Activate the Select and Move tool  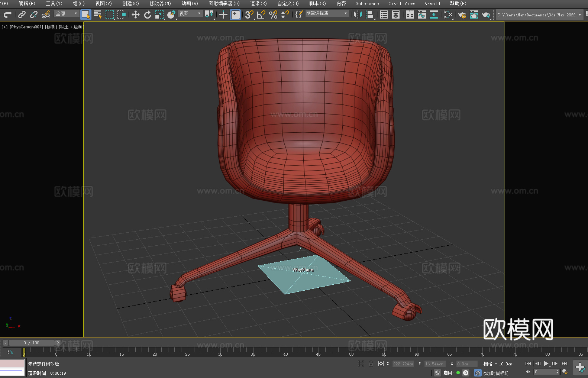click(x=136, y=14)
